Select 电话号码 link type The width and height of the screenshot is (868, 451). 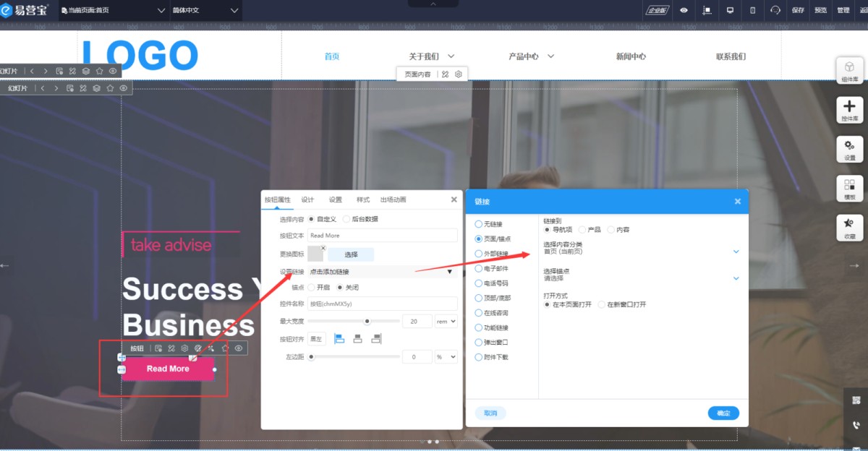pyautogui.click(x=492, y=283)
